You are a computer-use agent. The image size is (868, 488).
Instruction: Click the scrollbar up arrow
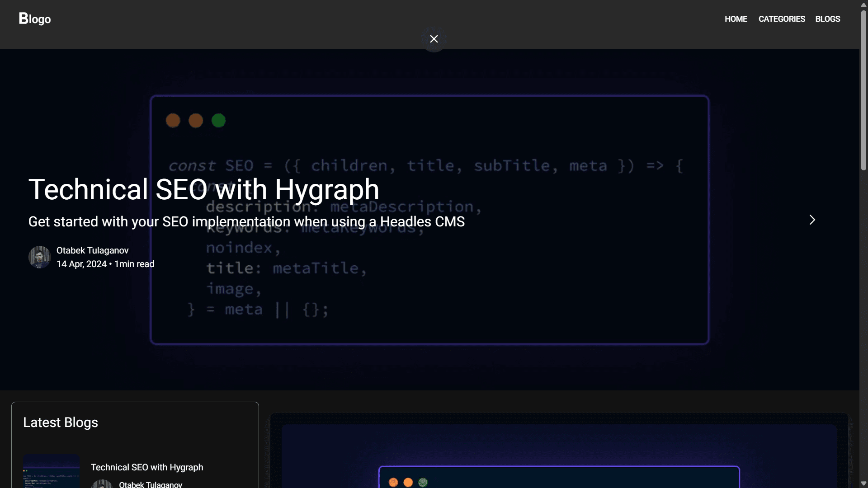pos(863,5)
